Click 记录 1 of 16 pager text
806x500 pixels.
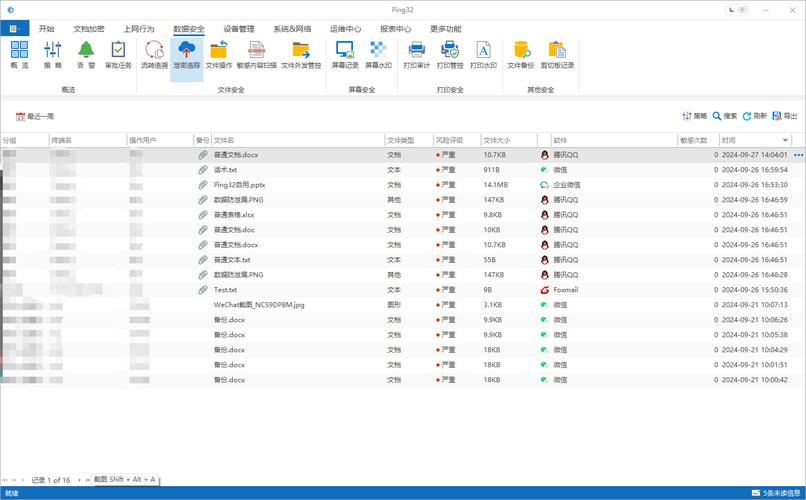coord(51,480)
